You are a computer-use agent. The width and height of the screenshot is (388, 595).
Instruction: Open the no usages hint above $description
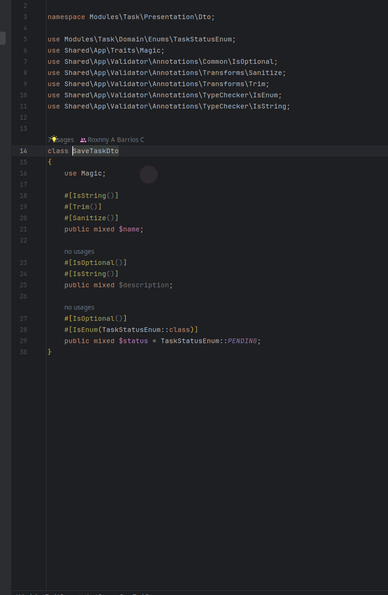point(79,252)
